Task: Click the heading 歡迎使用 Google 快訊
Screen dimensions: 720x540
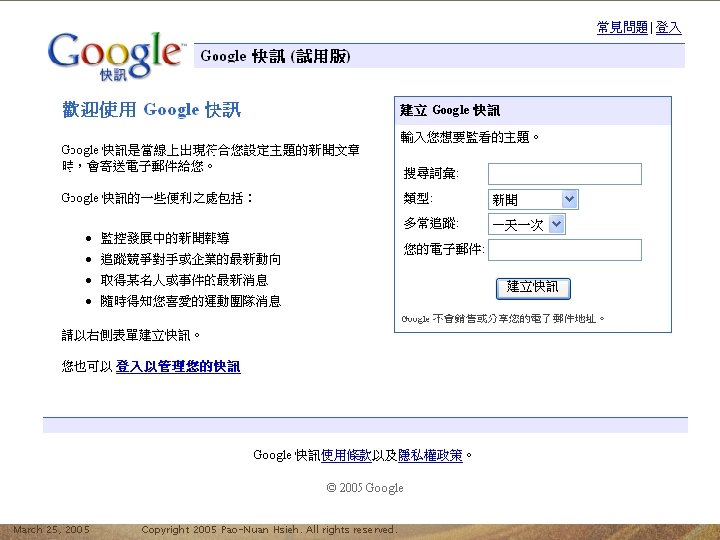Action: pyautogui.click(x=152, y=110)
